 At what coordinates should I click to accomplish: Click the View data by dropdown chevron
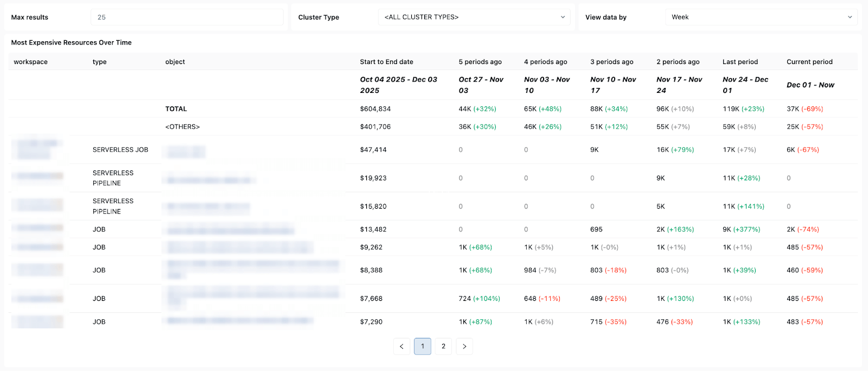(850, 17)
